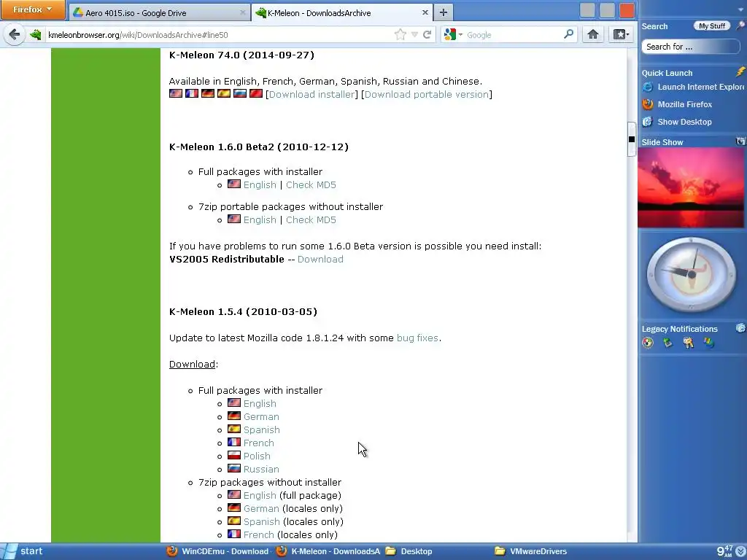The width and height of the screenshot is (747, 560).
Task: Open a new tab with the plus button
Action: 443,12
